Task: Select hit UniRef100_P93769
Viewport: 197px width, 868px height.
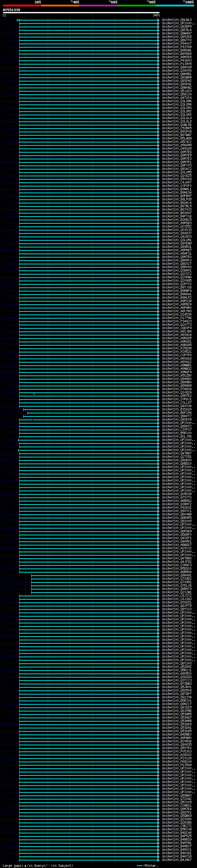Action: click(x=176, y=47)
